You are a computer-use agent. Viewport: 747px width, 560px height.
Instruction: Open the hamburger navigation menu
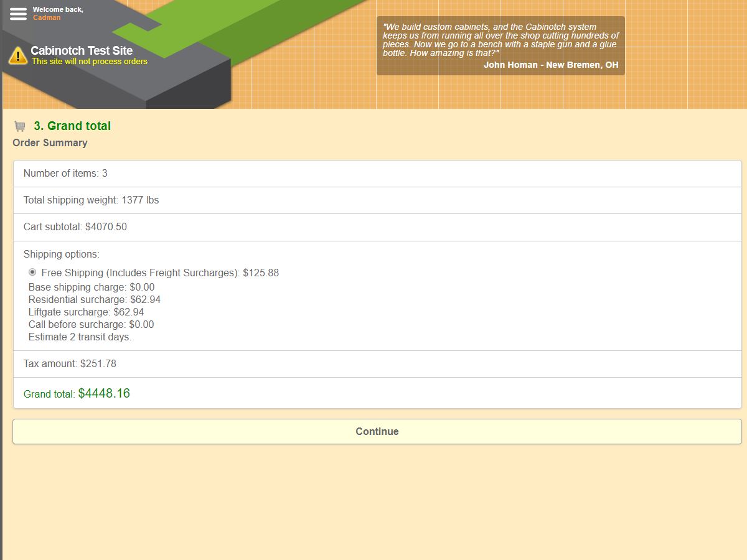point(18,14)
